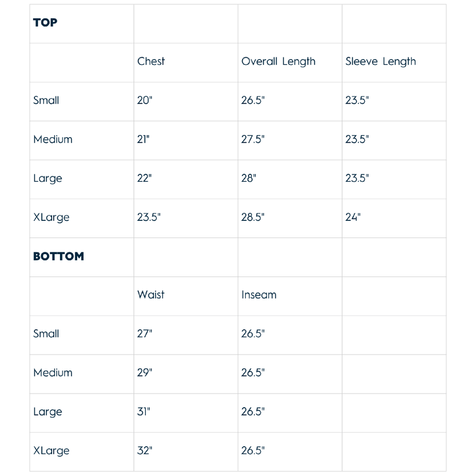The image size is (476, 476).
Task: Click the 28" Large overall length value
Action: coord(249,178)
